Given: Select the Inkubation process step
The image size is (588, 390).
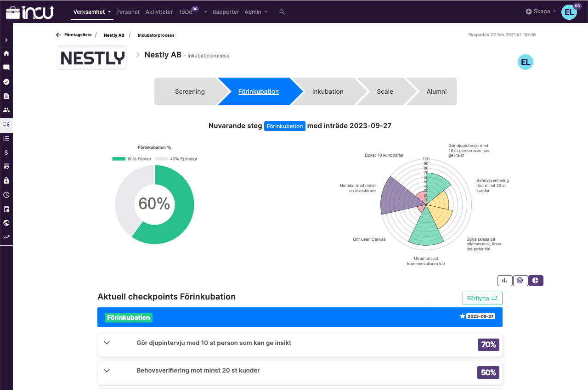Looking at the screenshot, I should click(x=328, y=91).
